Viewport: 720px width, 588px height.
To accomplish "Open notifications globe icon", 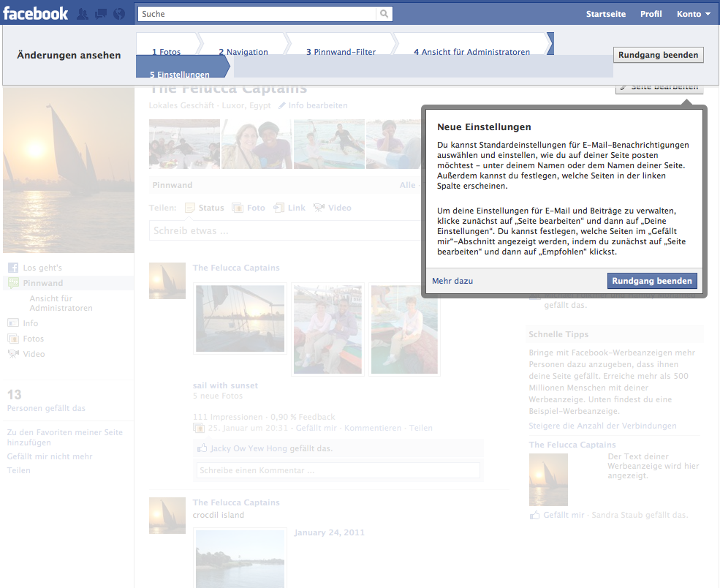I will click(x=119, y=14).
